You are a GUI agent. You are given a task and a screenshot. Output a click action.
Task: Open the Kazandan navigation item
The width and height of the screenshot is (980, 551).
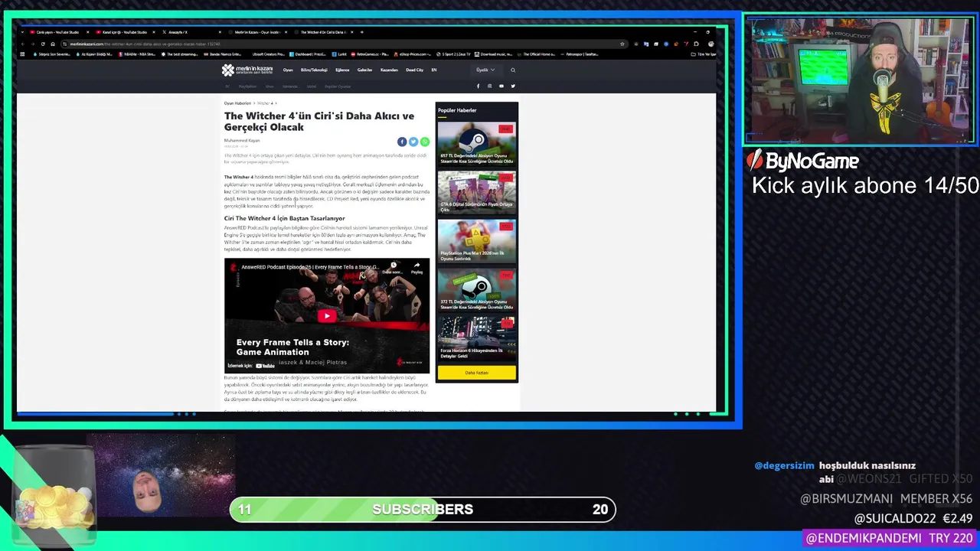389,70
